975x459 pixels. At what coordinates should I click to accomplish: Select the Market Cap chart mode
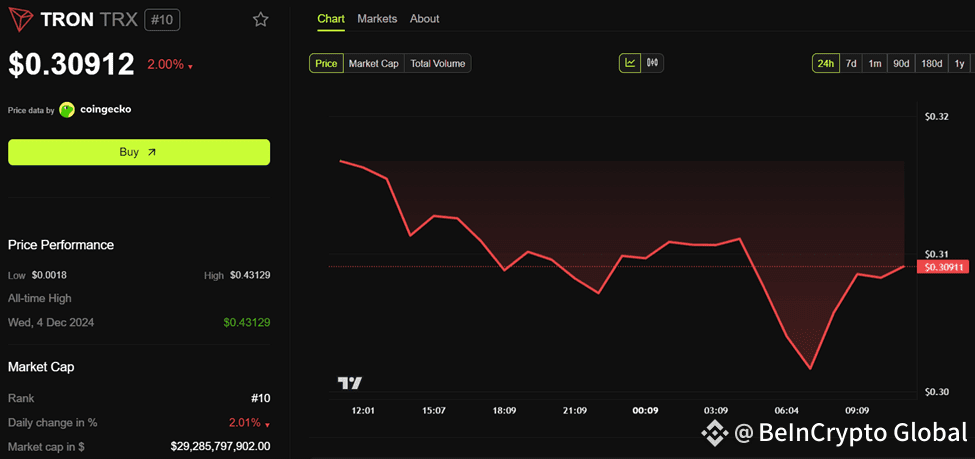click(374, 63)
